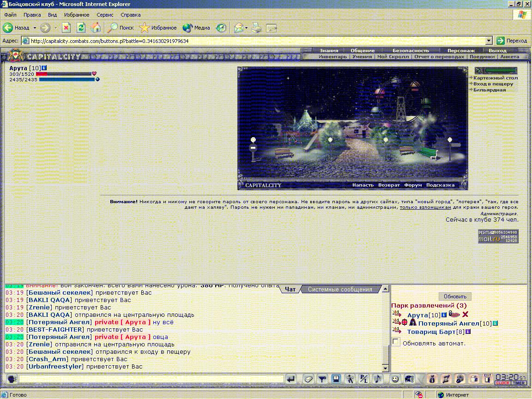The width and height of the screenshot is (532, 399).
Task: Click the red X icon next to Арута
Action: (x=465, y=314)
